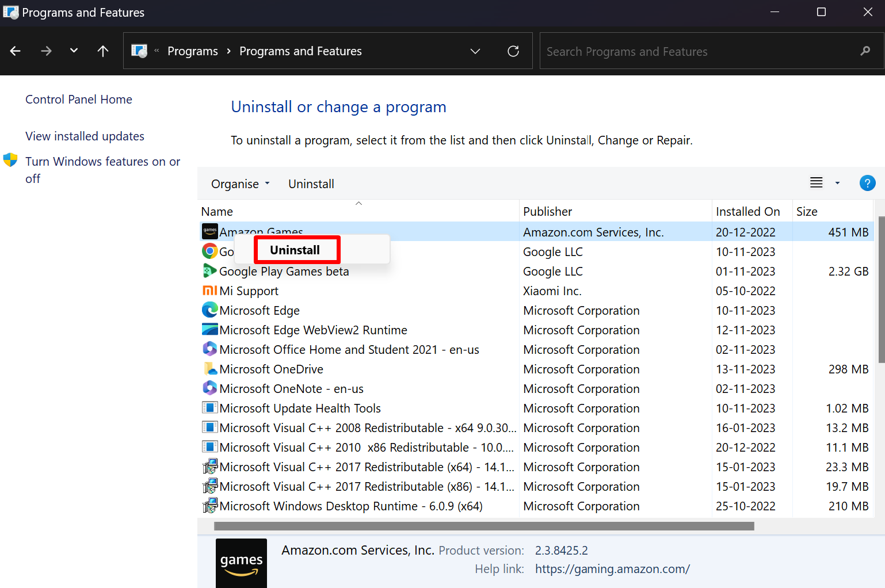Expand the breadcrumb arrow after Programs
Image resolution: width=885 pixels, height=588 pixels.
click(228, 51)
